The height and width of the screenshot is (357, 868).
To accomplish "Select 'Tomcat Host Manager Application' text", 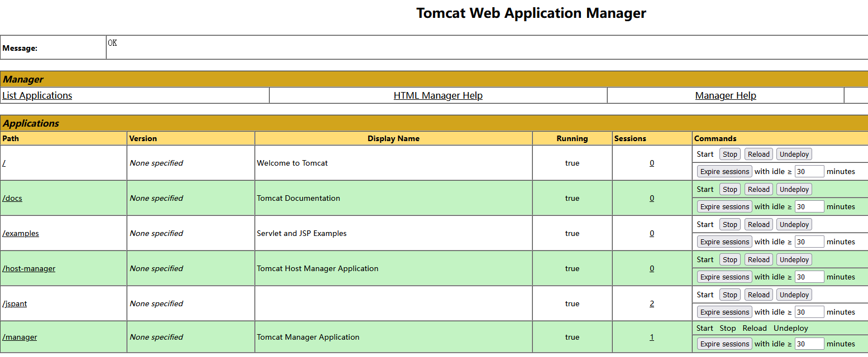I will point(317,268).
